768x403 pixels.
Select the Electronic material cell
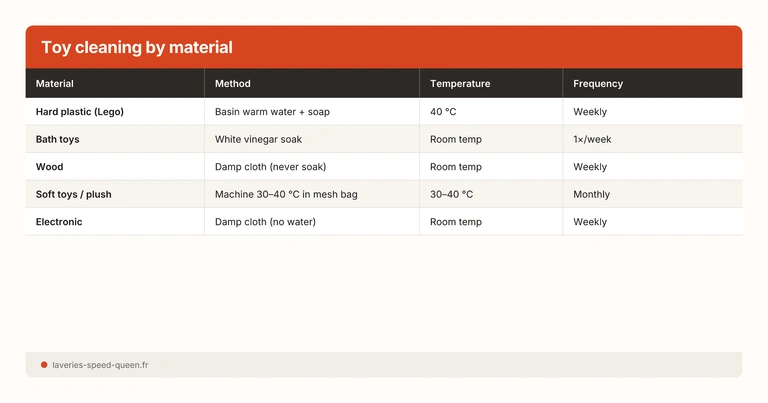[59, 222]
